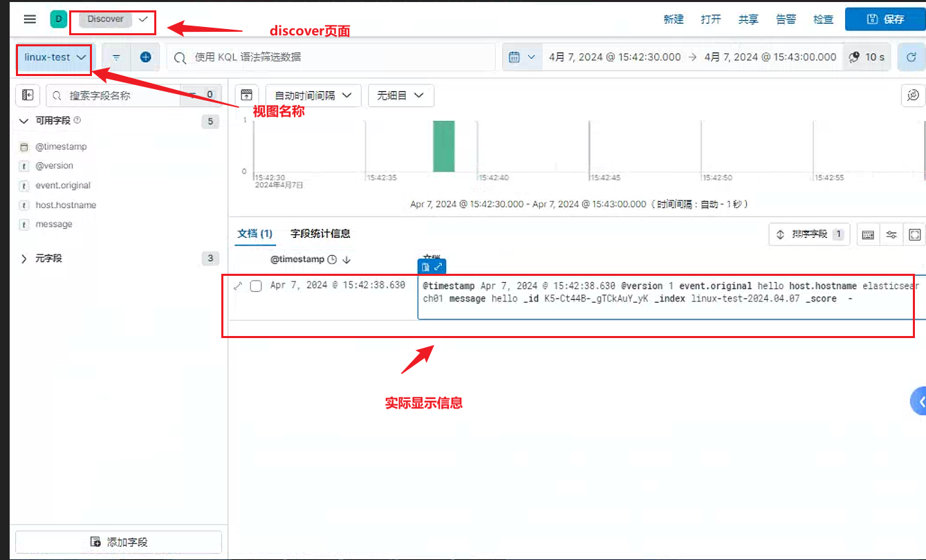Open the field type filter showing 0
926x560 pixels.
click(x=201, y=95)
